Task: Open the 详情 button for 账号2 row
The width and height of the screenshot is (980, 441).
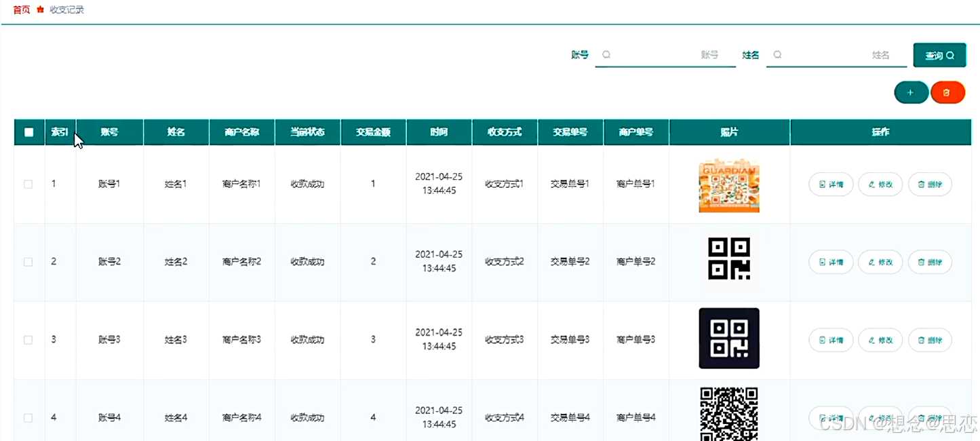Action: (x=831, y=262)
